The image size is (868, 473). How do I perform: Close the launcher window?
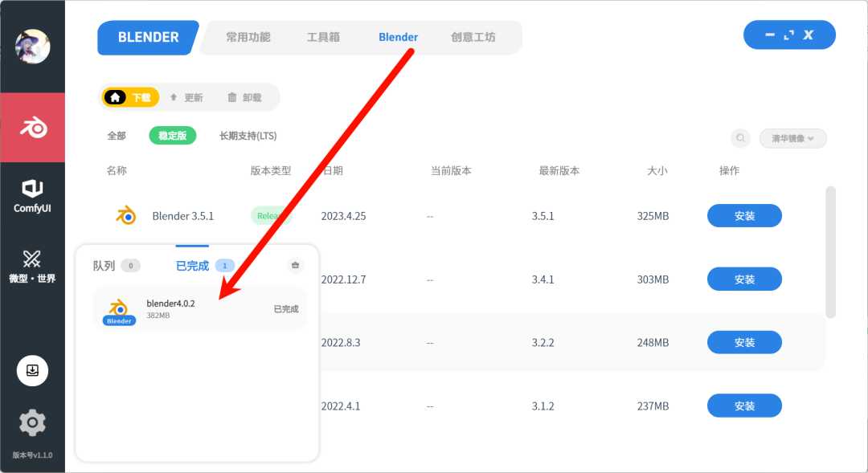[x=809, y=35]
